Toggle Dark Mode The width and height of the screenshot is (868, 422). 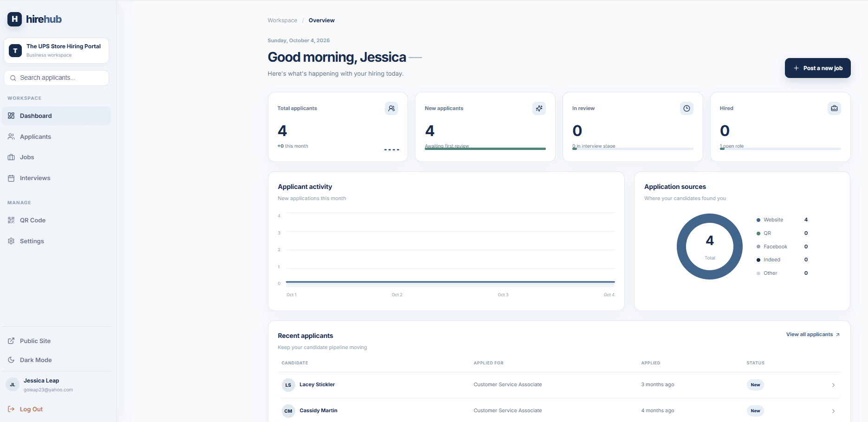[x=56, y=360]
